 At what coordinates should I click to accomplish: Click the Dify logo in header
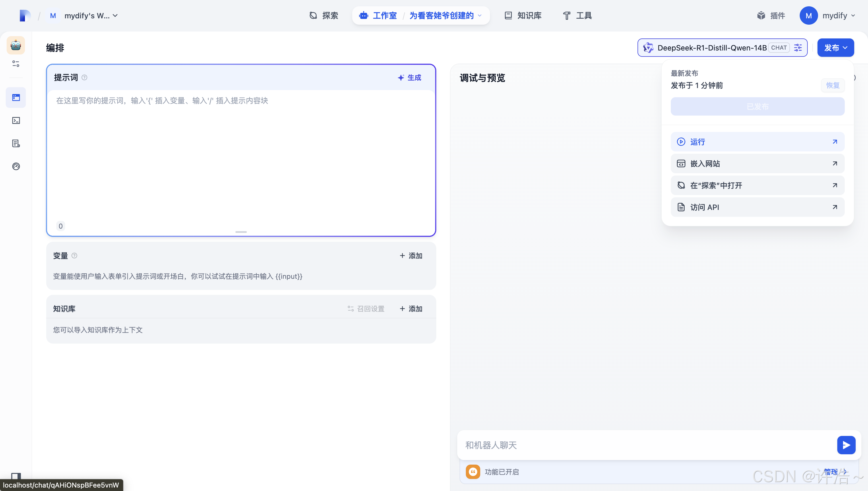point(25,15)
